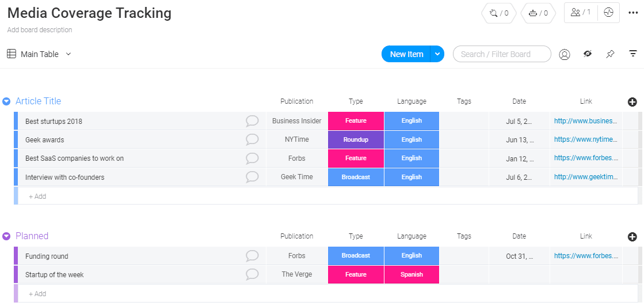Image resolution: width=644 pixels, height=306 pixels.
Task: Open the board members icon
Action: coord(581,12)
